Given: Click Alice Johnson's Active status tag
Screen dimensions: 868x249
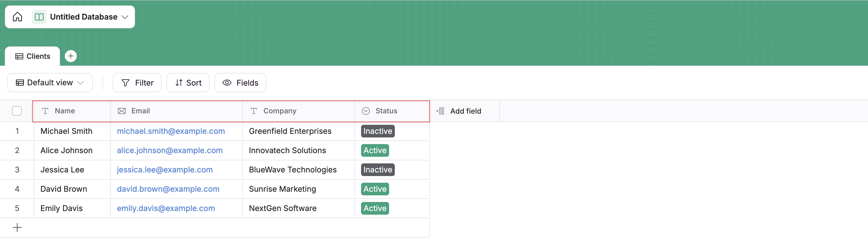Looking at the screenshot, I should pos(375,150).
